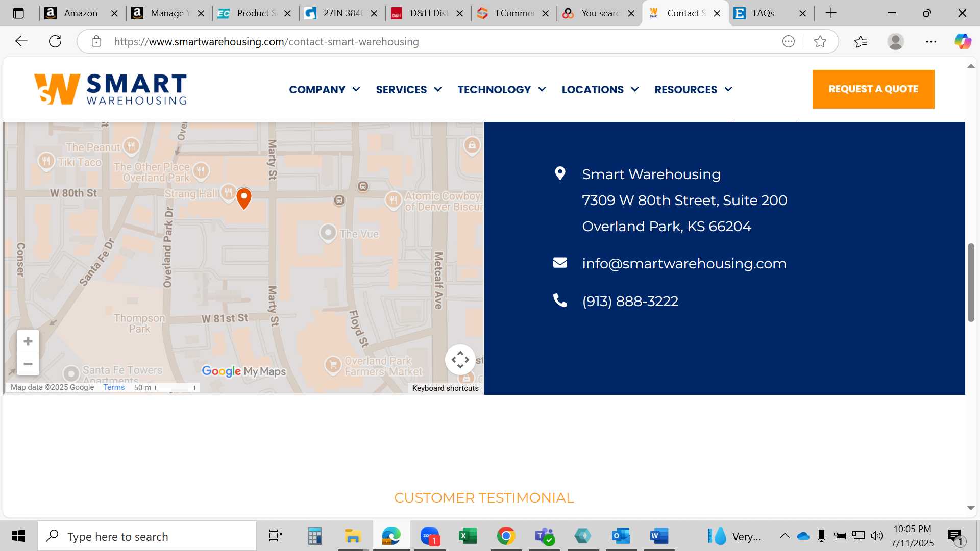Open the Windows Start menu

click(x=18, y=536)
